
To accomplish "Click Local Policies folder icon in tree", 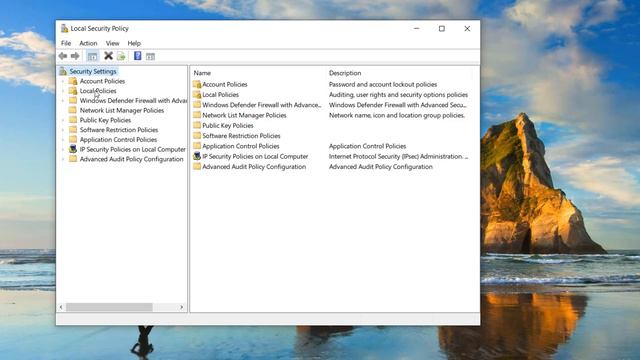I will click(73, 91).
